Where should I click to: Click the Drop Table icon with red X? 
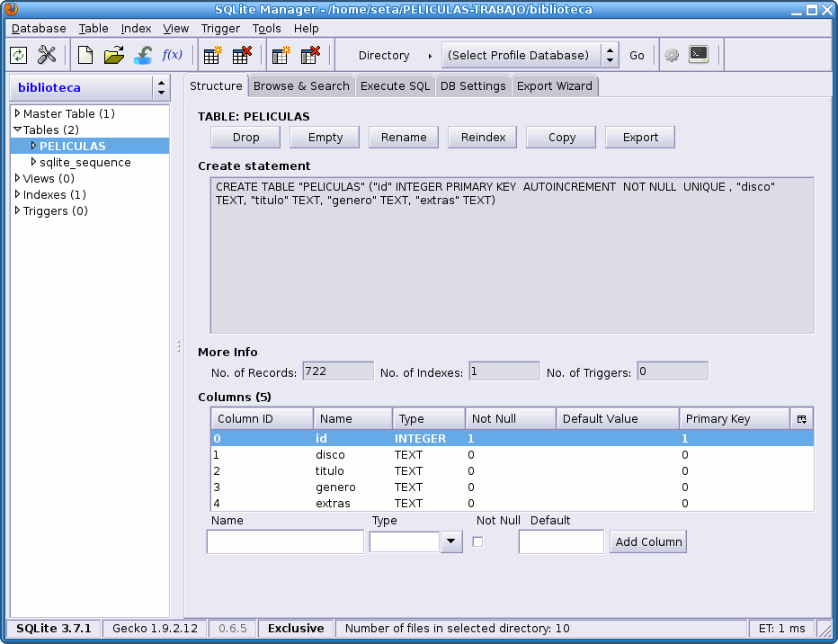242,55
